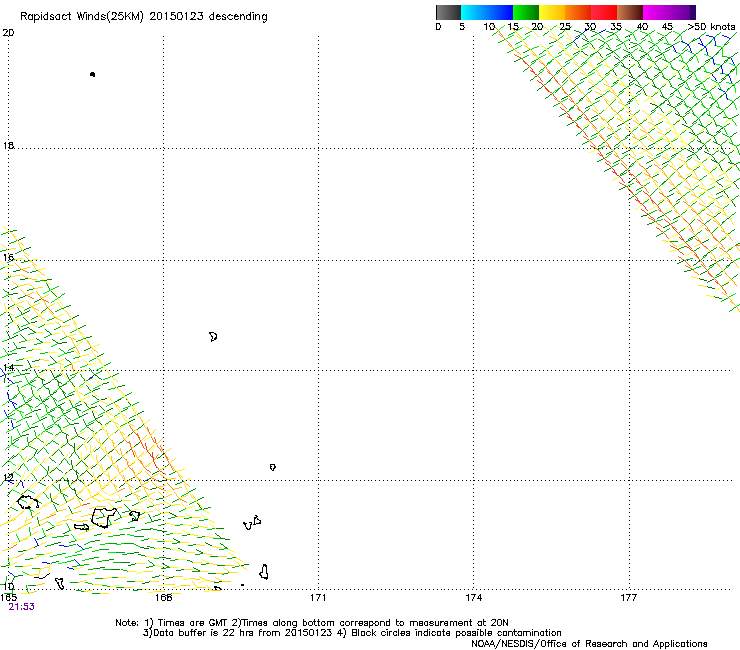
Task: Click the 'Times are GMT' note line
Action: (x=312, y=623)
